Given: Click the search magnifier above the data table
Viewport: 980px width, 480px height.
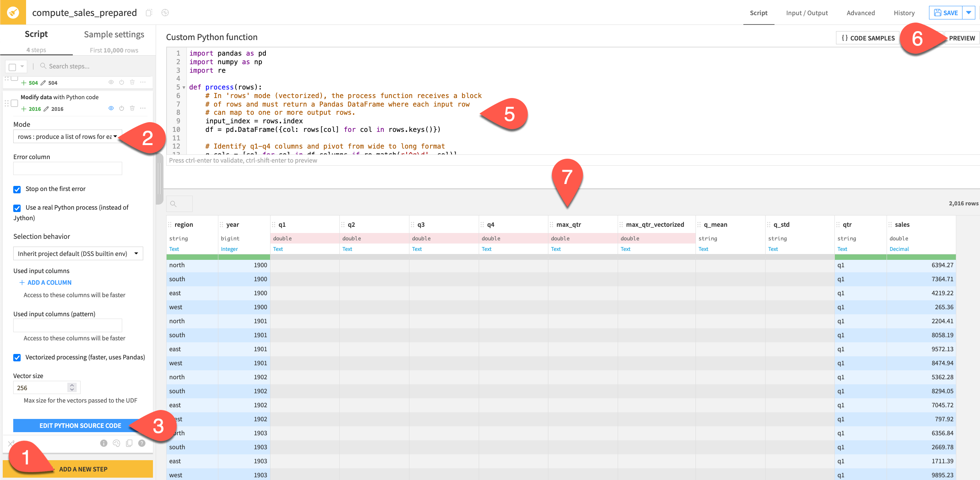Looking at the screenshot, I should pyautogui.click(x=174, y=204).
